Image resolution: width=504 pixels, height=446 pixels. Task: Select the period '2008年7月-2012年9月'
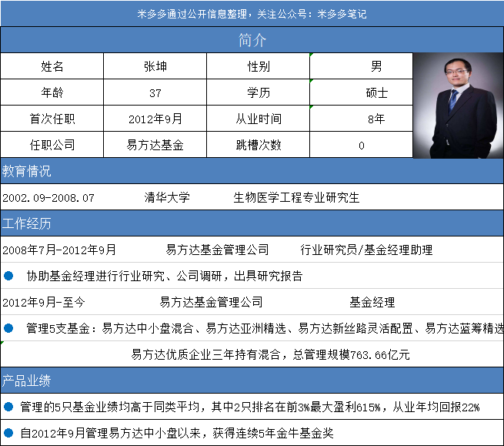click(x=59, y=250)
